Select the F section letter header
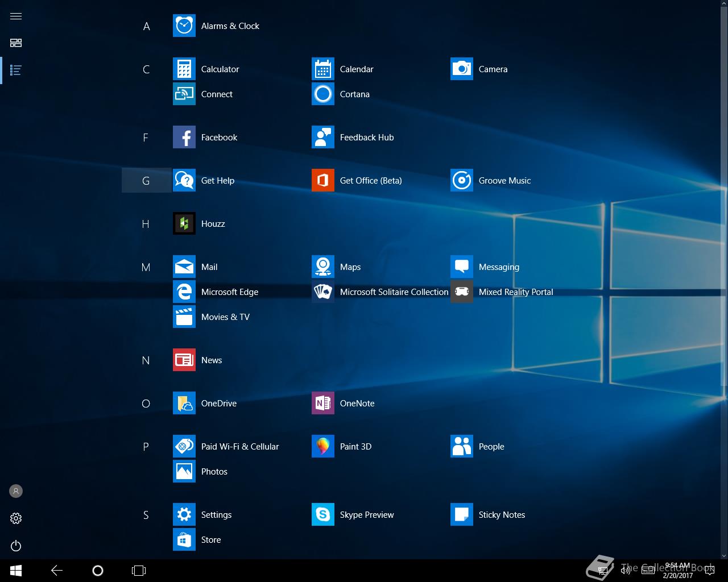This screenshot has height=582, width=728. coord(146,137)
